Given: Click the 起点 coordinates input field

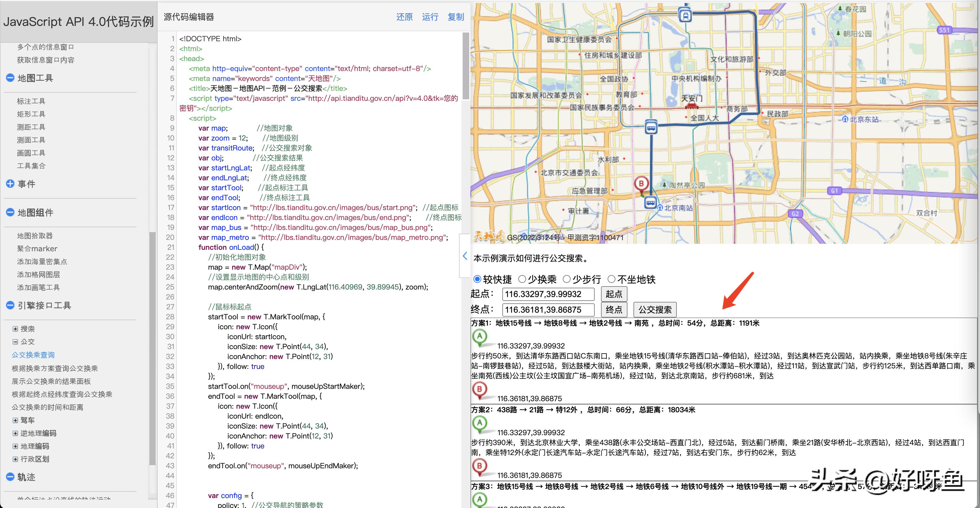Looking at the screenshot, I should (548, 294).
